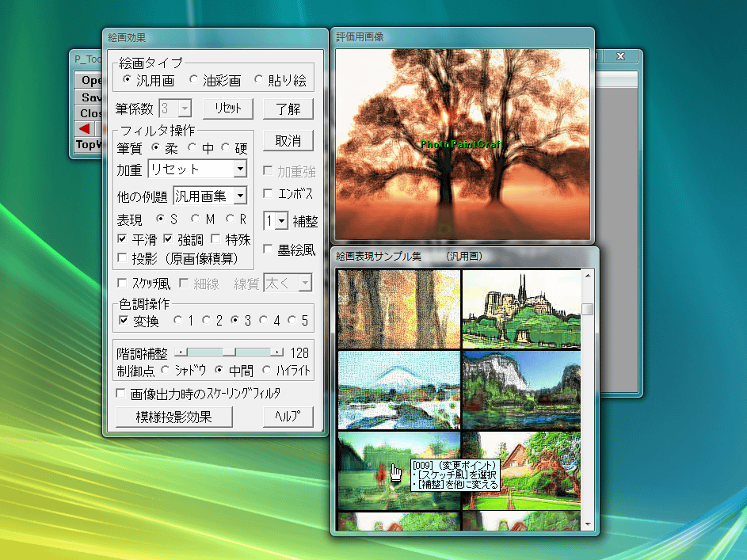The image size is (747, 560).
Task: Select the red house sample thumbnail
Action: click(x=521, y=471)
